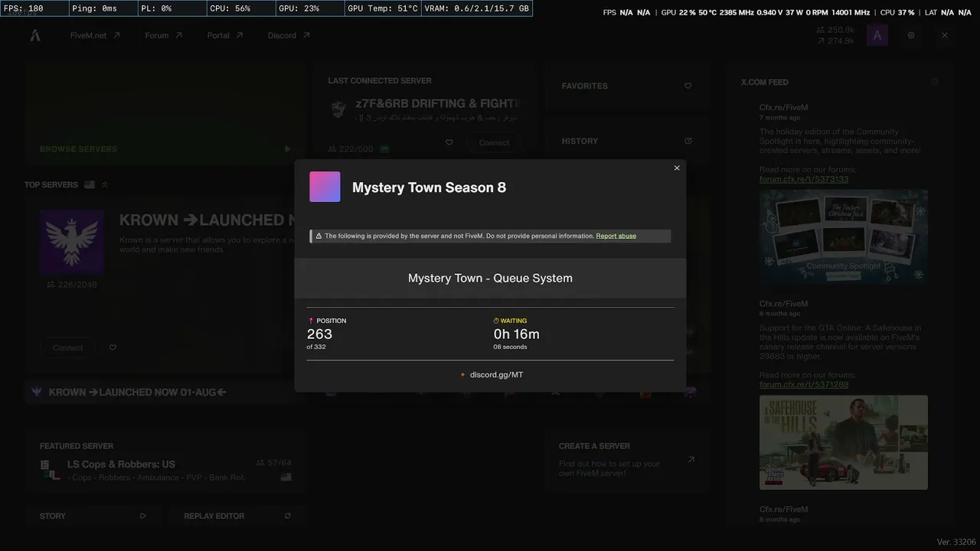Click the Top Servers US flag icon
The image size is (980, 551).
tap(90, 184)
